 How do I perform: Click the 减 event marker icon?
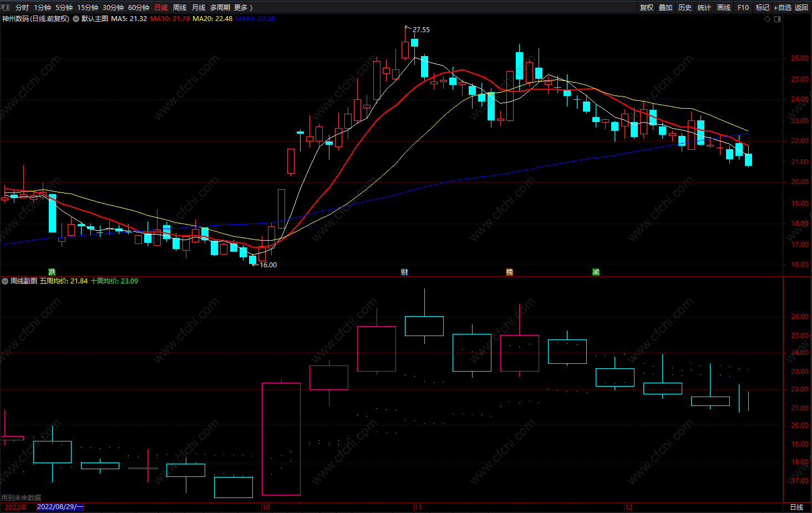click(x=596, y=272)
